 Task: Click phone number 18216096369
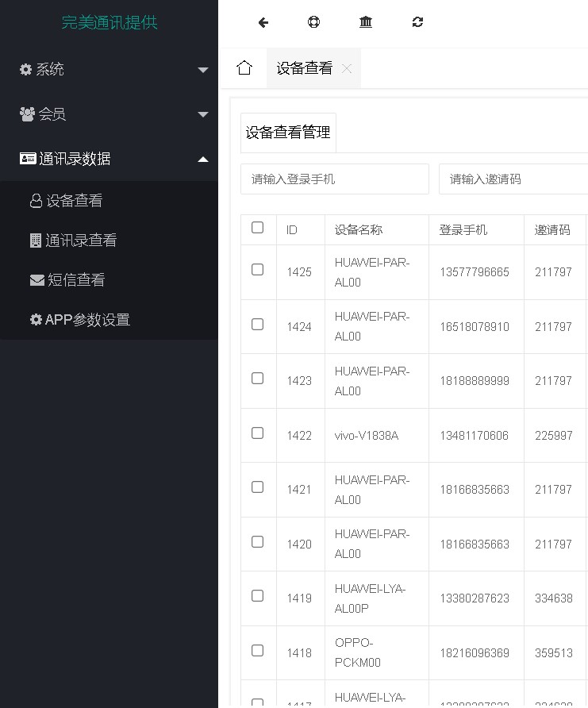coord(475,653)
